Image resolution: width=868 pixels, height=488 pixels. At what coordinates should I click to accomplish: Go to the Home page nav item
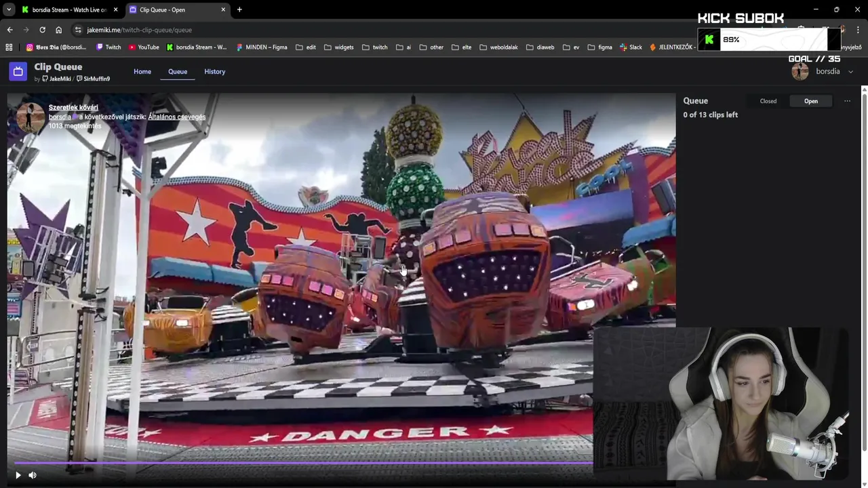142,72
